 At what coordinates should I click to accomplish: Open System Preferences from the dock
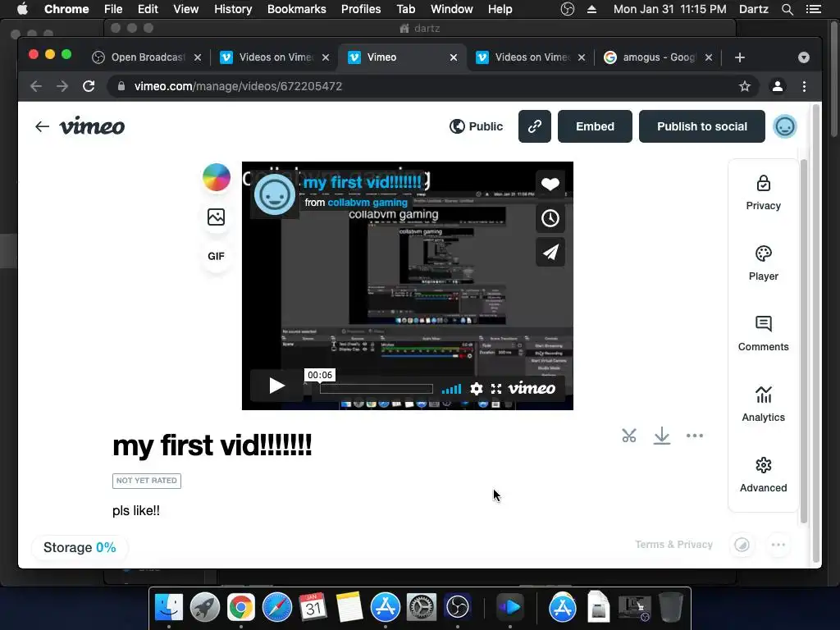(x=421, y=607)
